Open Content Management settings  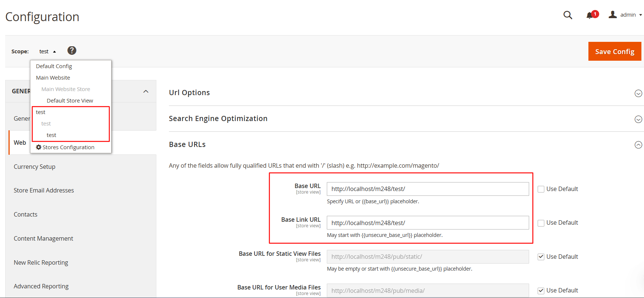click(43, 238)
